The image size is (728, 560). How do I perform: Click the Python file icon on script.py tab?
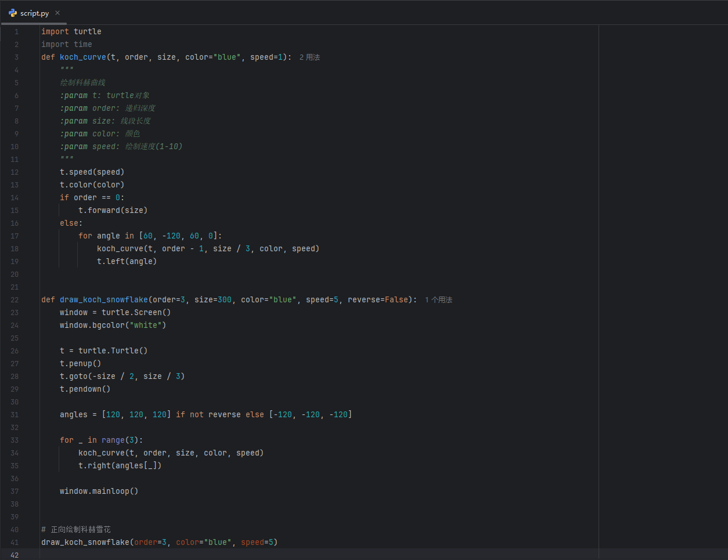point(13,13)
